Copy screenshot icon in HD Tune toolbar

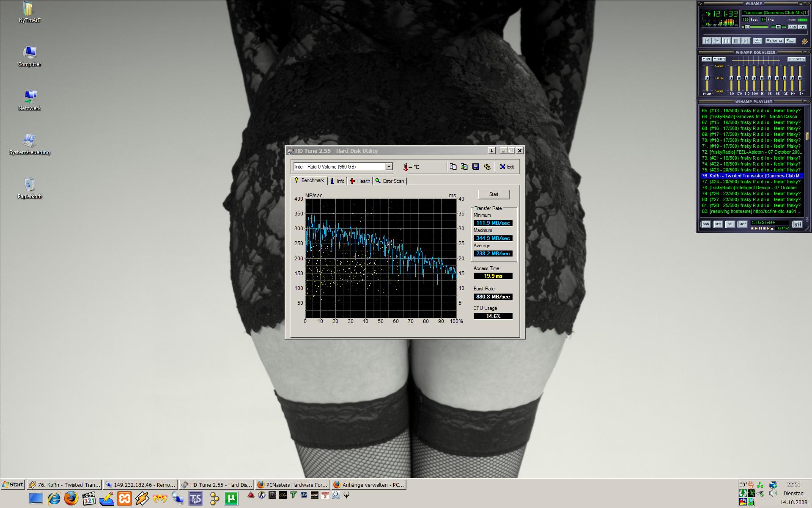464,167
